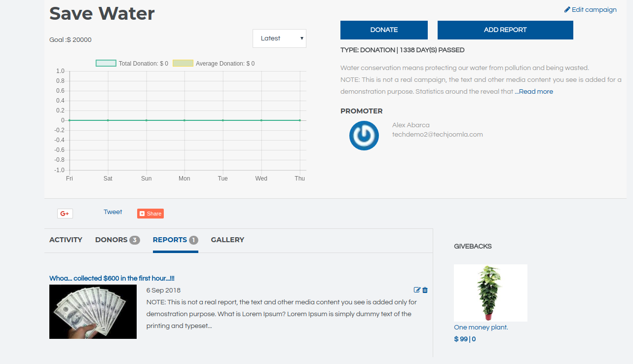The width and height of the screenshot is (633, 364).
Task: Switch to the Donors tab
Action: [x=117, y=240]
